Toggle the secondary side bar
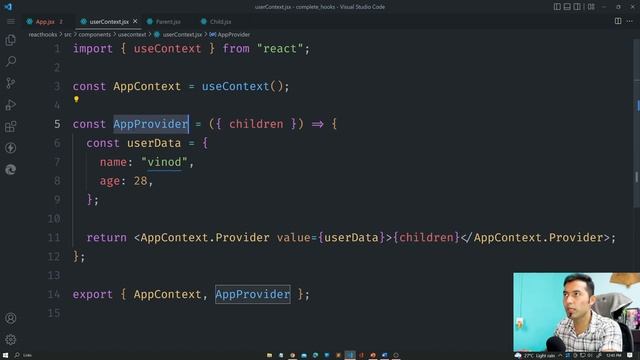The height and width of the screenshot is (360, 640). pyautogui.click(x=577, y=7)
